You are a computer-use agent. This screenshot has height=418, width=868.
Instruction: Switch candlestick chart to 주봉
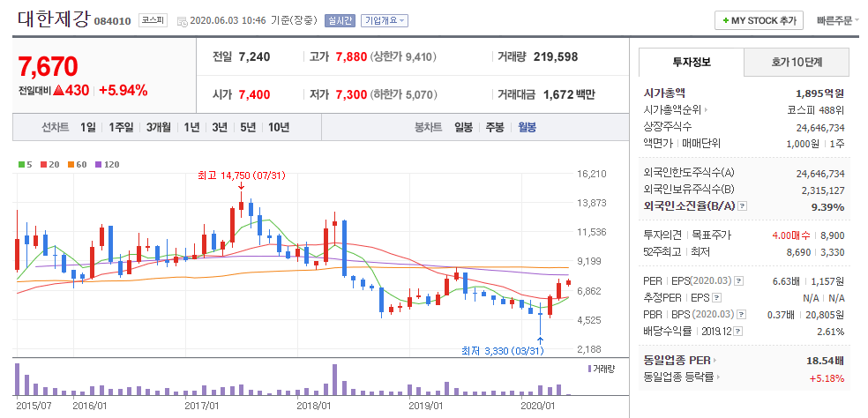click(495, 127)
